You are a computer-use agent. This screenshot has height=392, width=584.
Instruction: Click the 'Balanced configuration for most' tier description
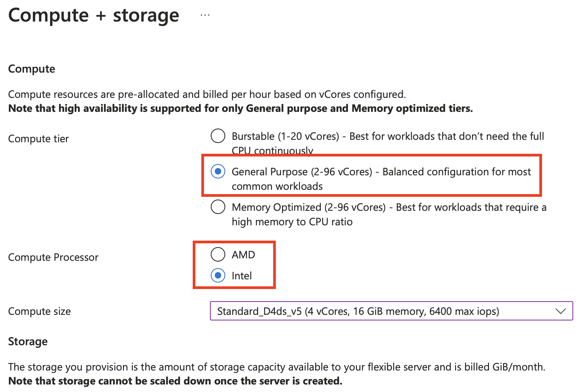click(x=456, y=172)
